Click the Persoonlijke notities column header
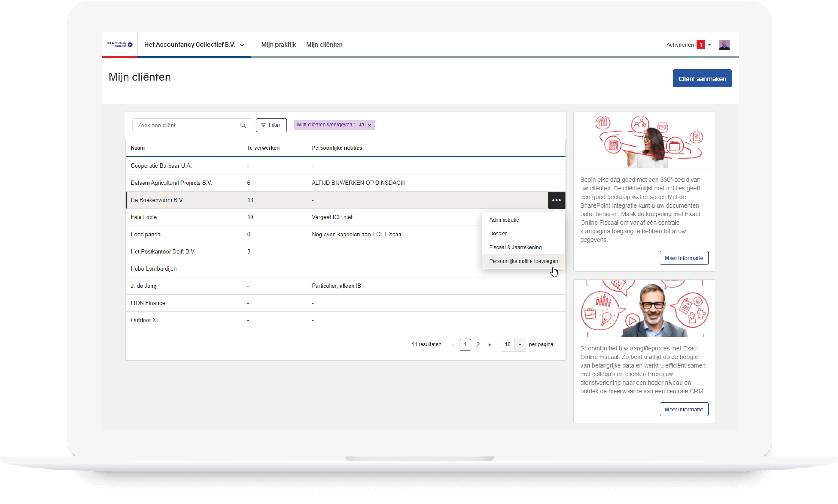The height and width of the screenshot is (504, 838). [x=337, y=148]
